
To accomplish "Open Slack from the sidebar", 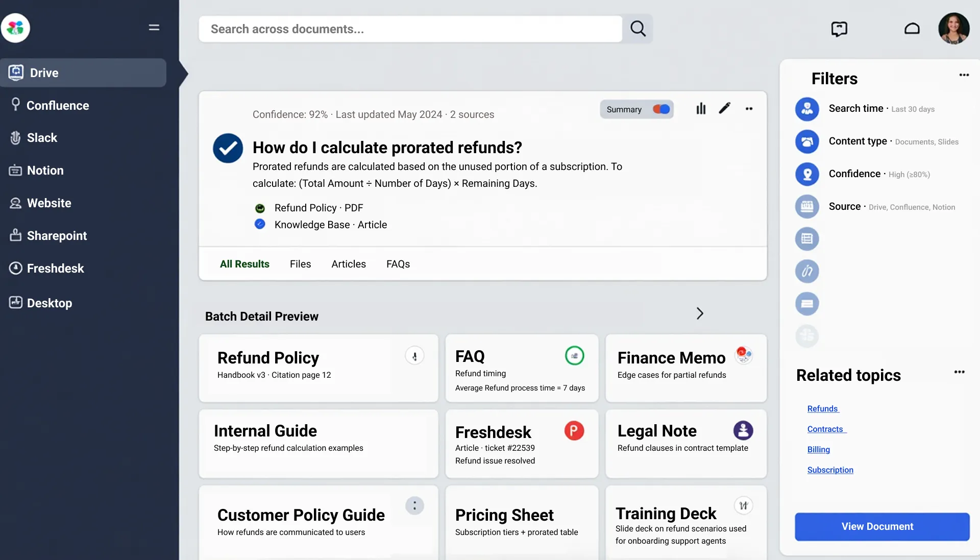I will click(42, 137).
